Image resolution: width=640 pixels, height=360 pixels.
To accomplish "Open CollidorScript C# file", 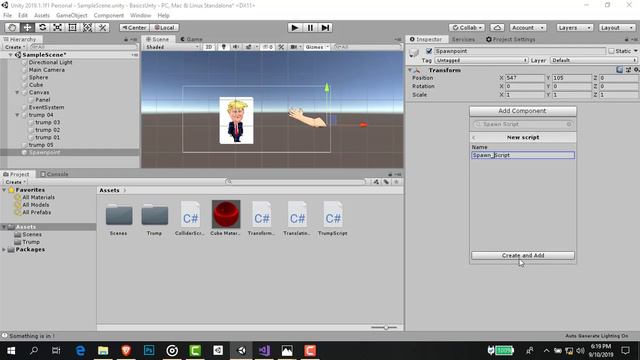I will pyautogui.click(x=190, y=218).
